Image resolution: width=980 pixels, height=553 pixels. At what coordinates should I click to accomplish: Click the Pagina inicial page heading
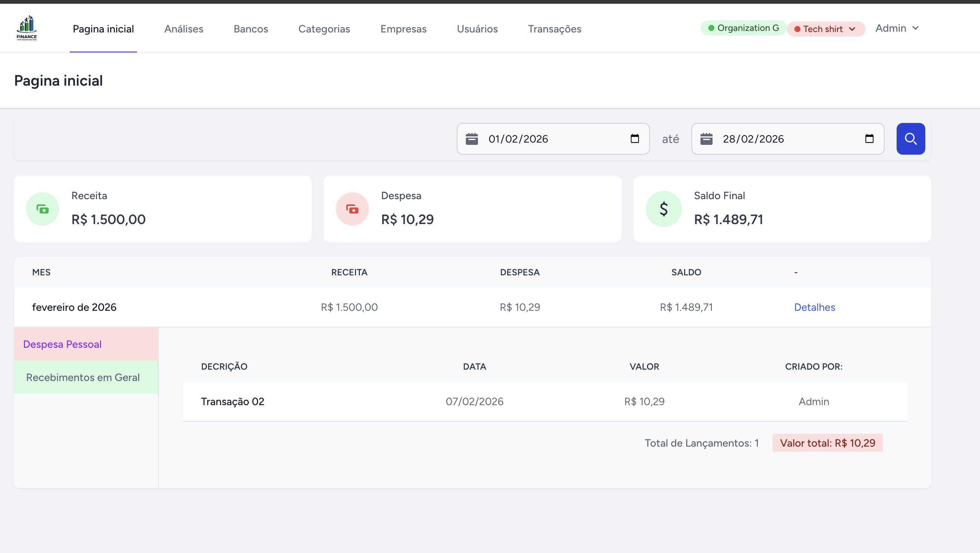(58, 81)
